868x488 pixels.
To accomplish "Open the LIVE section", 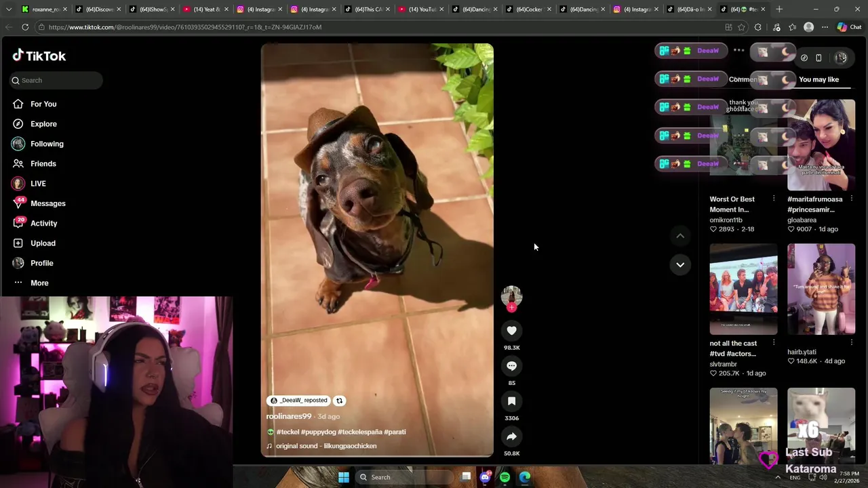I will [28, 184].
